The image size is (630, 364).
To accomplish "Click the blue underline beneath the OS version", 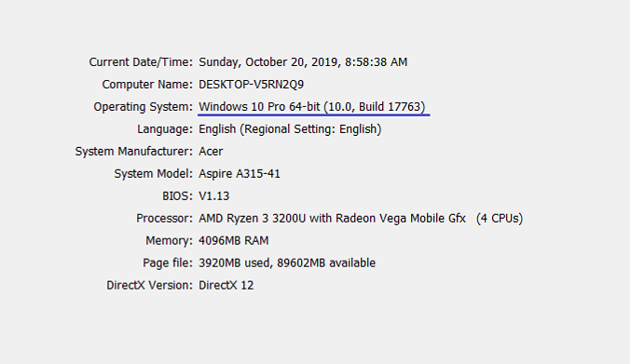I will [314, 115].
